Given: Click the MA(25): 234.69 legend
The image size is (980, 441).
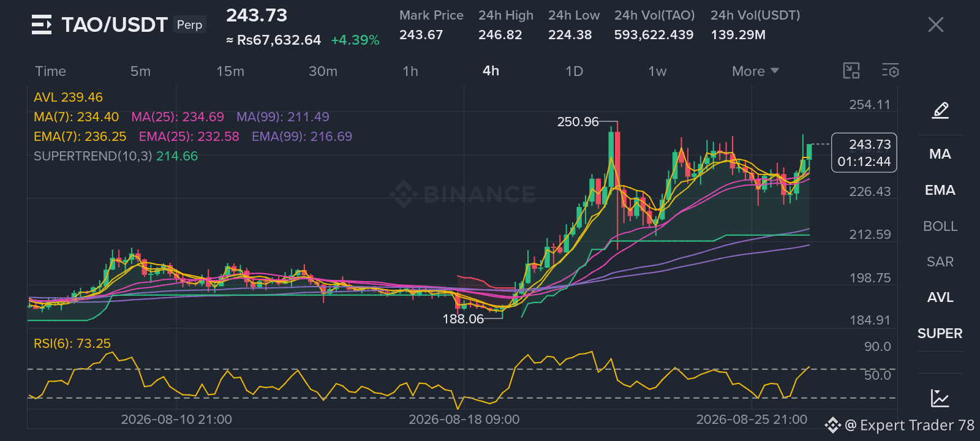Looking at the screenshot, I should [x=178, y=117].
